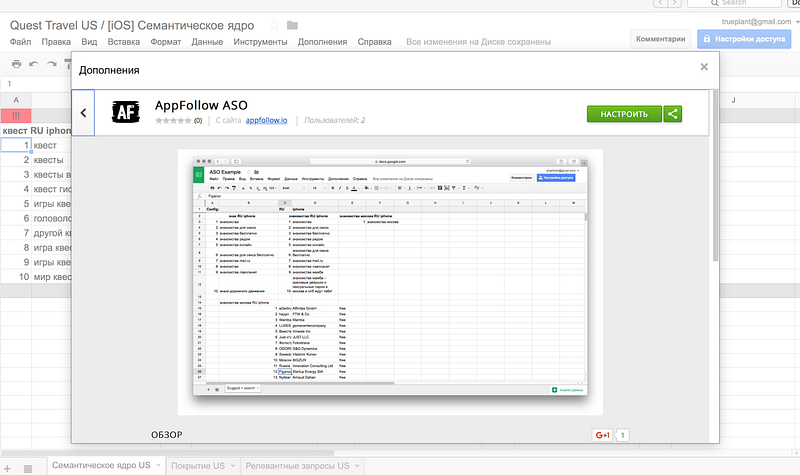Click the G+1 count bubble

tap(622, 435)
